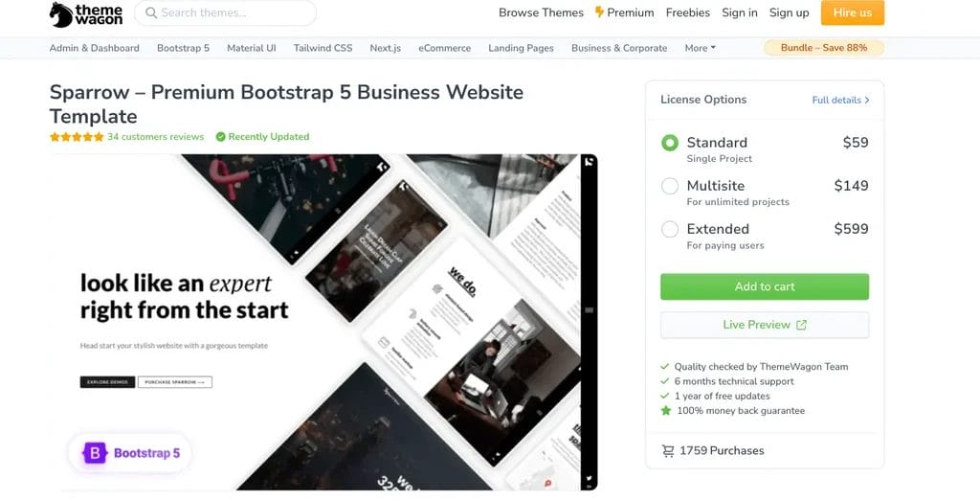The height and width of the screenshot is (501, 980).
Task: Click 6 months technical support text
Action: tap(734, 381)
